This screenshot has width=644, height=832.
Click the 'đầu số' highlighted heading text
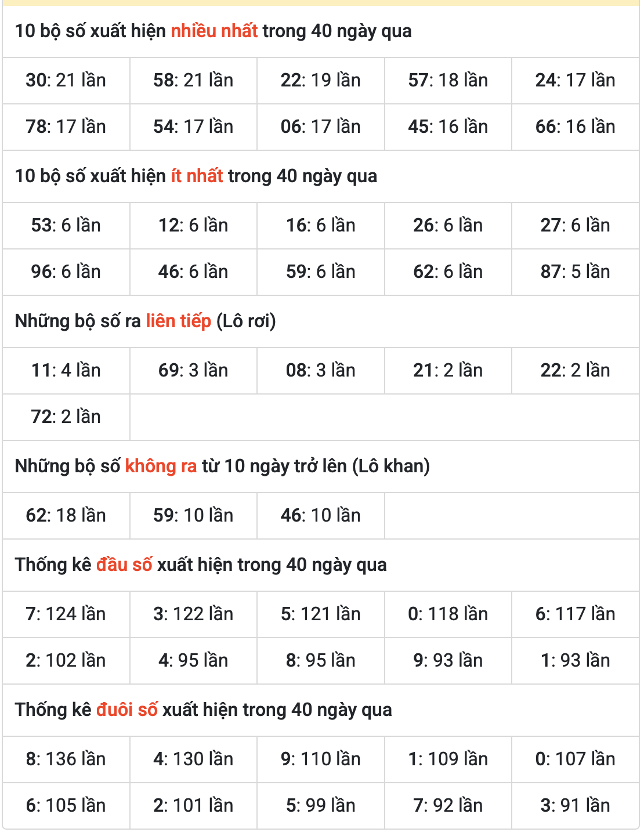click(124, 565)
